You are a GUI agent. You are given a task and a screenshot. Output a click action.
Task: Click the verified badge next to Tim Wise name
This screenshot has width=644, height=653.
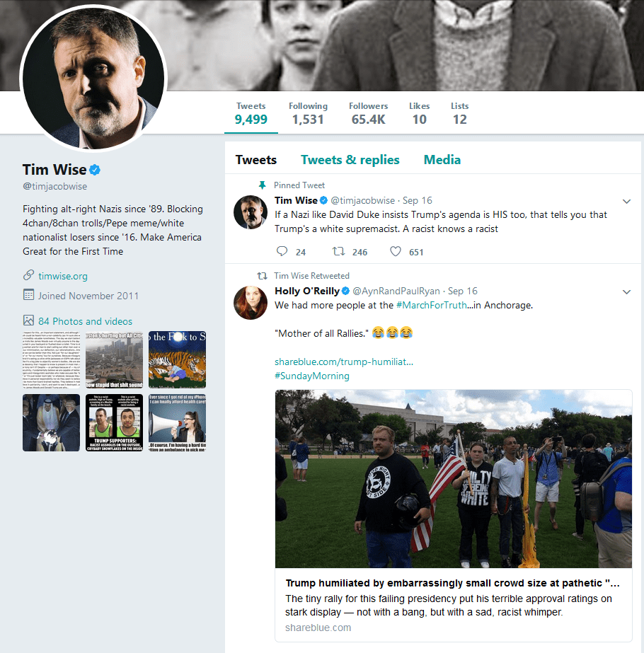pyautogui.click(x=95, y=170)
